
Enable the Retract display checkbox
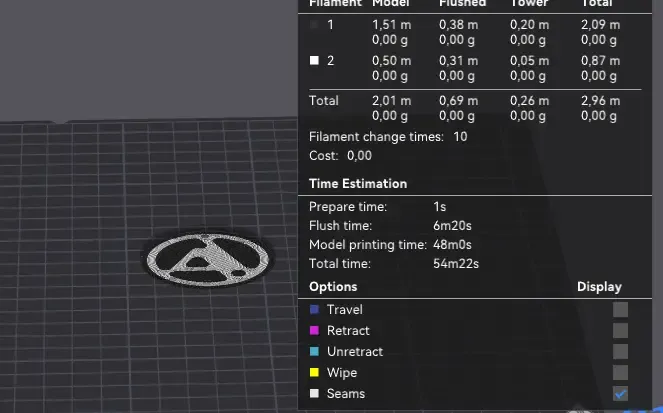click(x=620, y=331)
